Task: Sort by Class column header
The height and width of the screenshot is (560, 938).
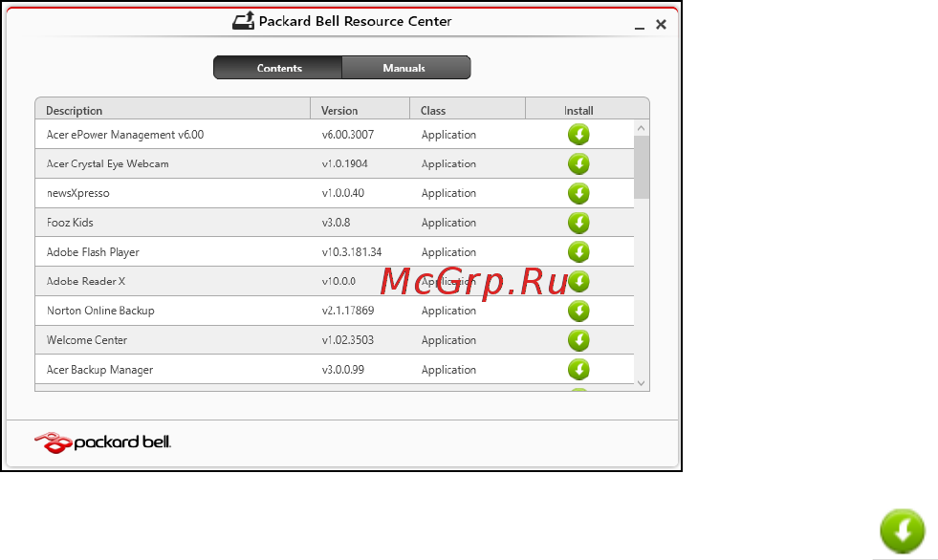Action: click(468, 110)
